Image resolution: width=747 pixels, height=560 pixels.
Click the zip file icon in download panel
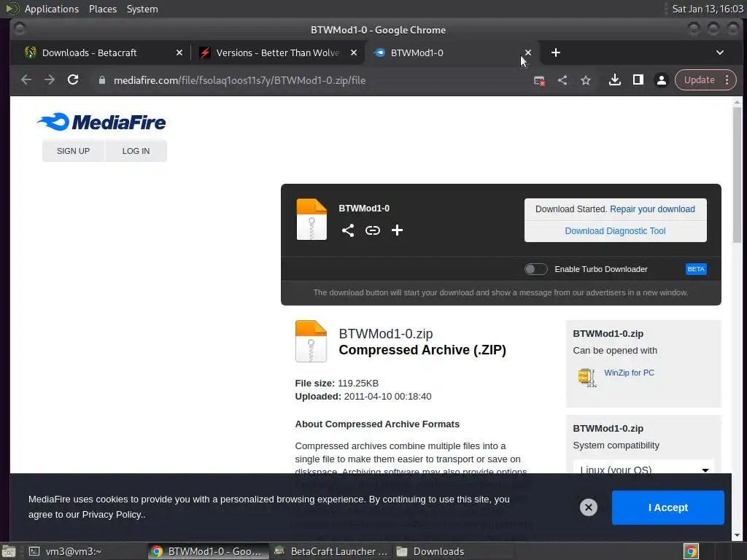(x=311, y=219)
